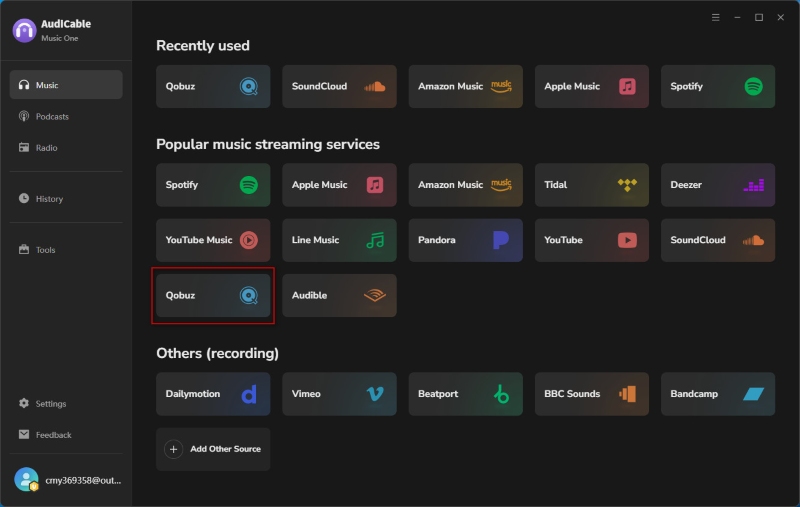Select the Pandora P icon
Image resolution: width=800 pixels, height=507 pixels.
501,240
